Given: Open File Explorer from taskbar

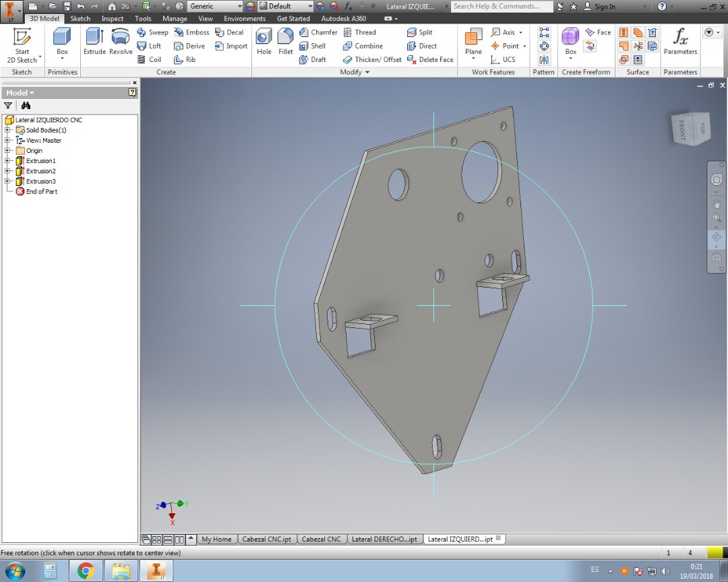Looking at the screenshot, I should pos(121,571).
